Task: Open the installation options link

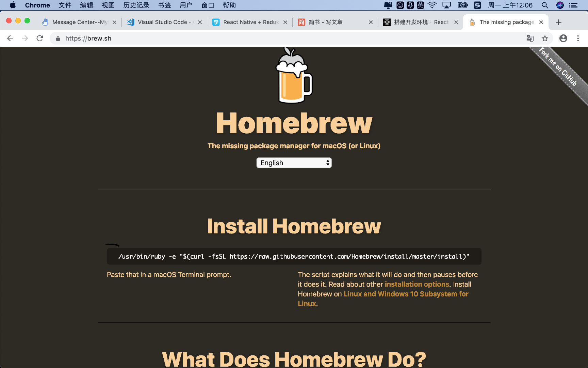Action: pos(417,284)
